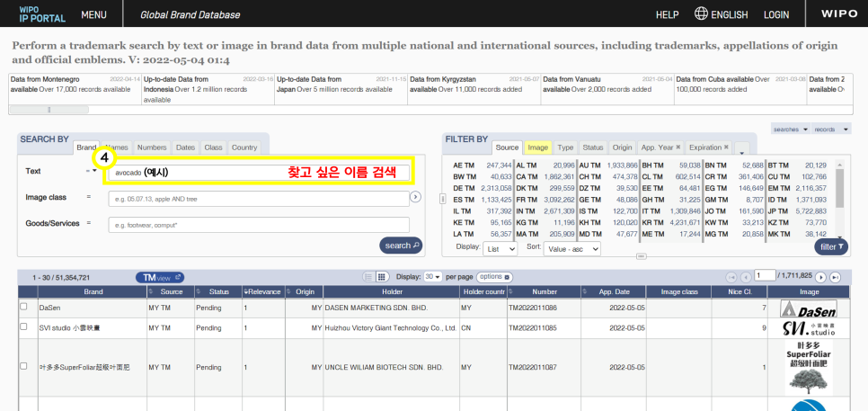
Task: Remove the App. Year filter tab
Action: pyautogui.click(x=678, y=147)
